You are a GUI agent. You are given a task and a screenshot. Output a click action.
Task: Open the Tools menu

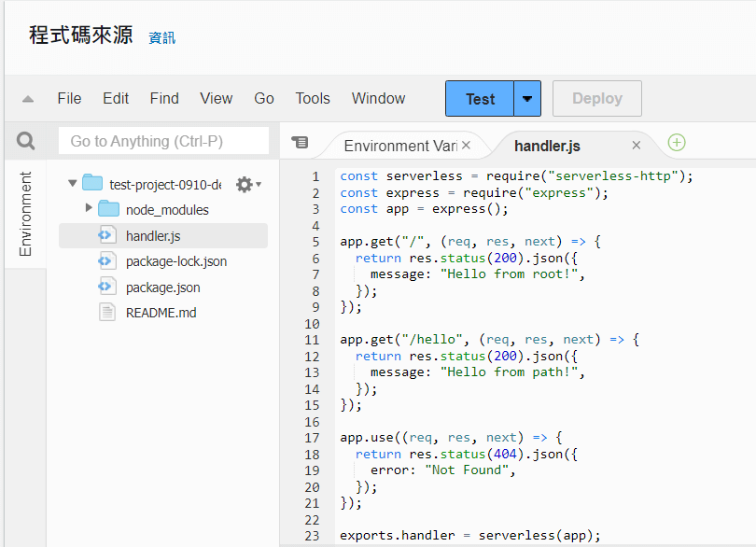(x=313, y=99)
